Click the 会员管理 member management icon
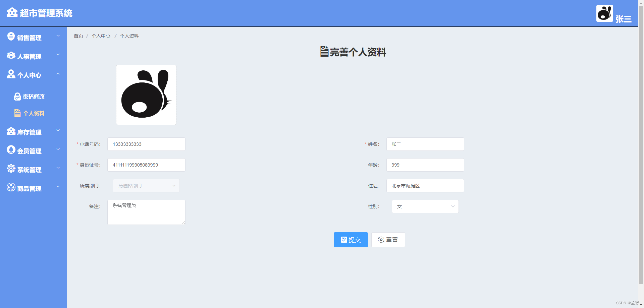The width and height of the screenshot is (644, 308). tap(11, 150)
